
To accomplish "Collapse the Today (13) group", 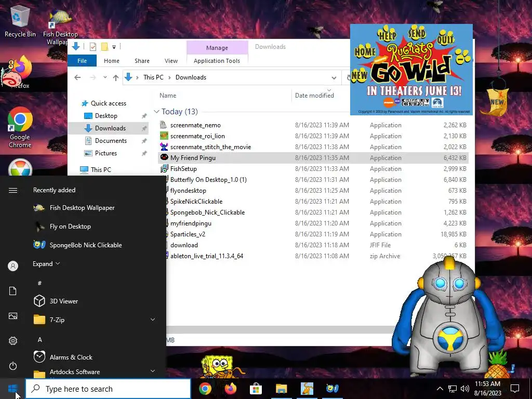I will tap(156, 112).
